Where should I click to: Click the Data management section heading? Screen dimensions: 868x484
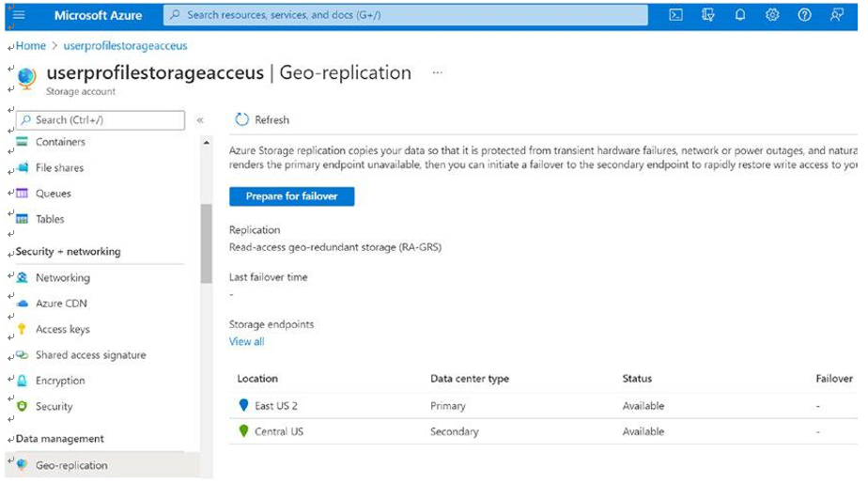tap(60, 439)
